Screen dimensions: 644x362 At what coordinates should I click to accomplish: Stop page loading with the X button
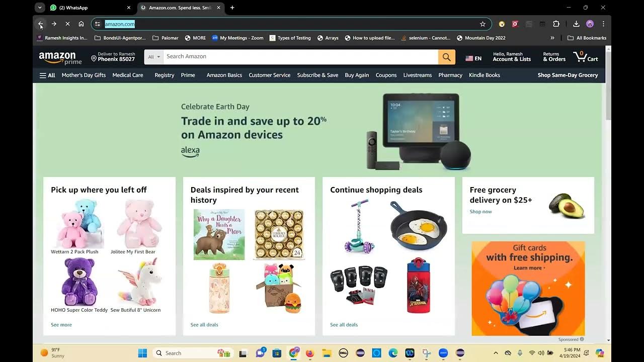pyautogui.click(x=67, y=24)
